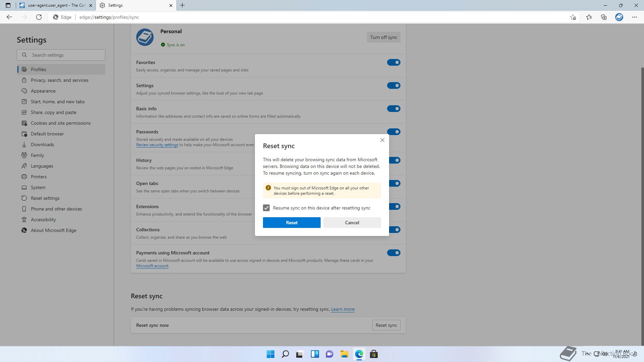Close the Settings tab

click(x=171, y=5)
